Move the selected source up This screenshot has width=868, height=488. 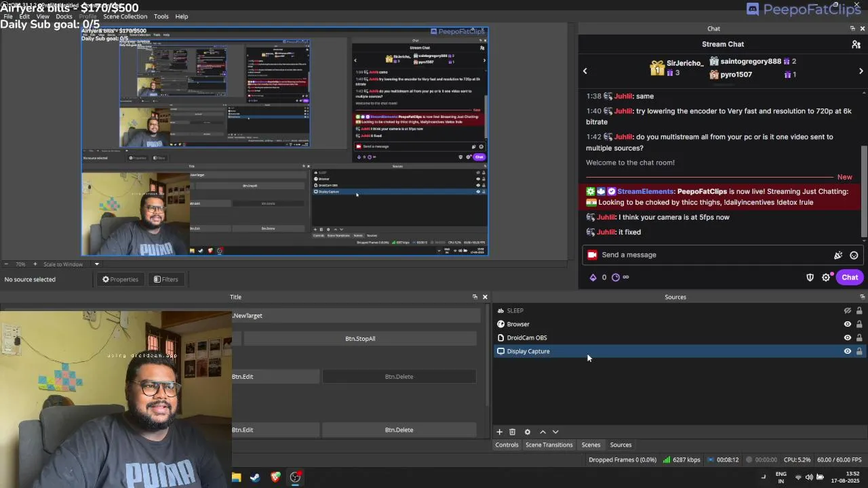tap(542, 432)
